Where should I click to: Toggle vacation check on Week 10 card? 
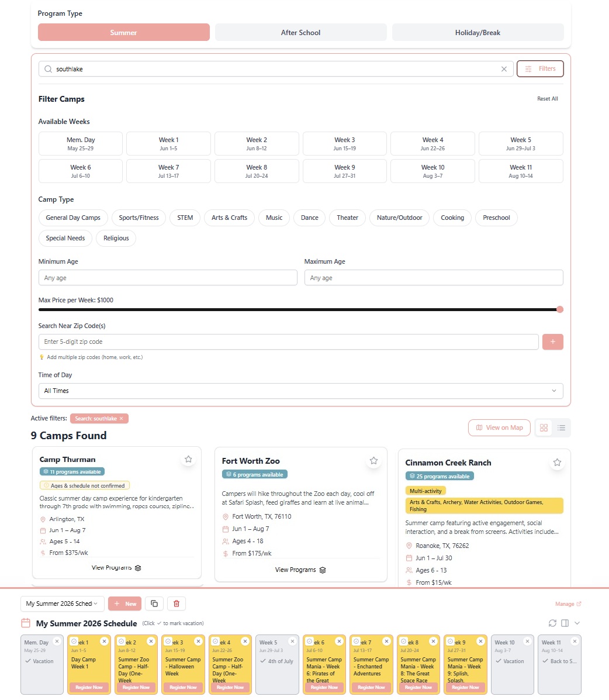click(499, 661)
